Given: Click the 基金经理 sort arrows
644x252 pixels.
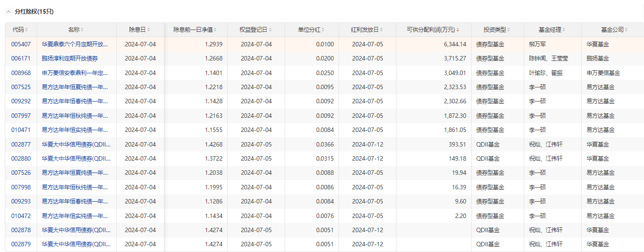Looking at the screenshot, I should pyautogui.click(x=564, y=30).
